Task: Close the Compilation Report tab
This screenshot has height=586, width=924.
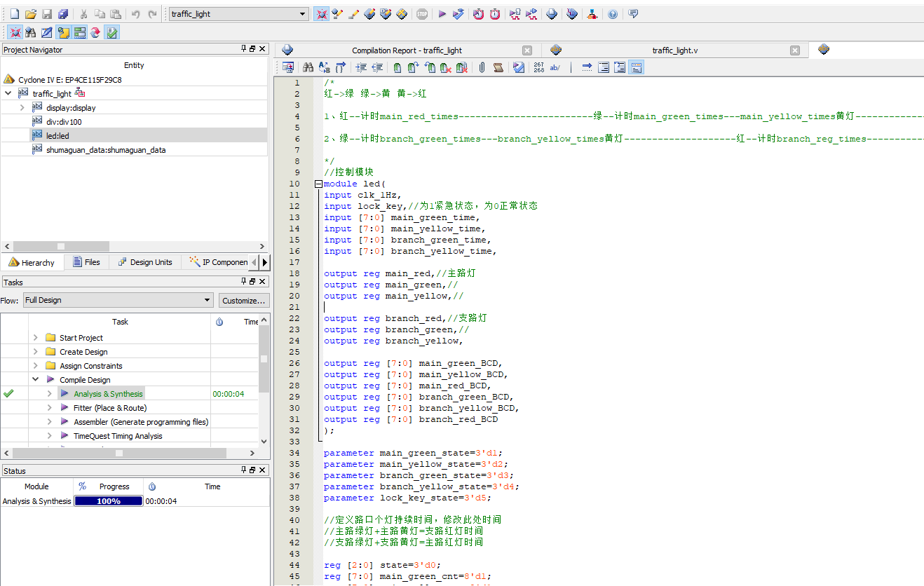Action: pyautogui.click(x=527, y=50)
